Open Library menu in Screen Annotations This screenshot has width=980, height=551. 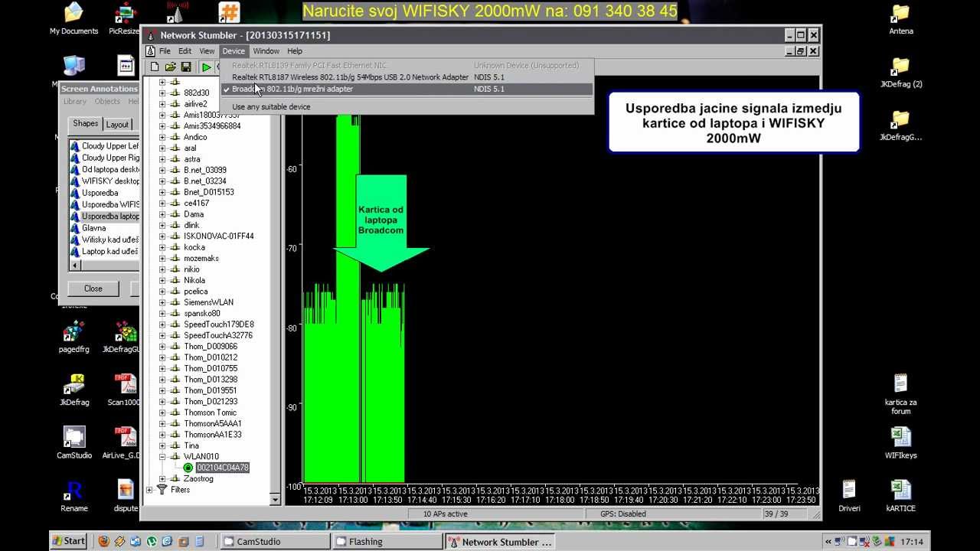(x=74, y=101)
